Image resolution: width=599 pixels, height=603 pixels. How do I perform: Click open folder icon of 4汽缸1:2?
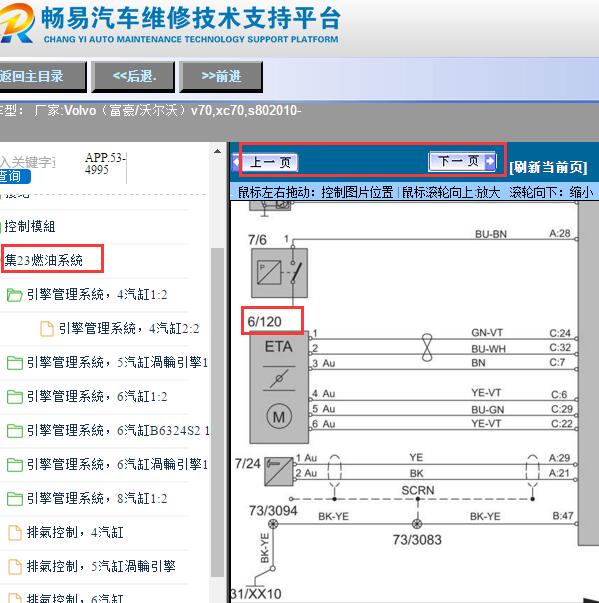click(15, 295)
